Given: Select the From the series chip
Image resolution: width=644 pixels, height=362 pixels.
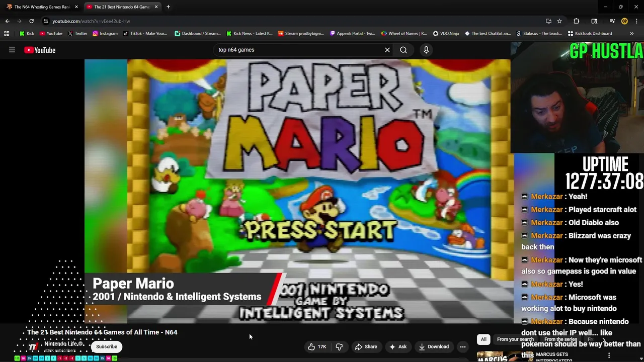Looking at the screenshot, I should pyautogui.click(x=560, y=339).
